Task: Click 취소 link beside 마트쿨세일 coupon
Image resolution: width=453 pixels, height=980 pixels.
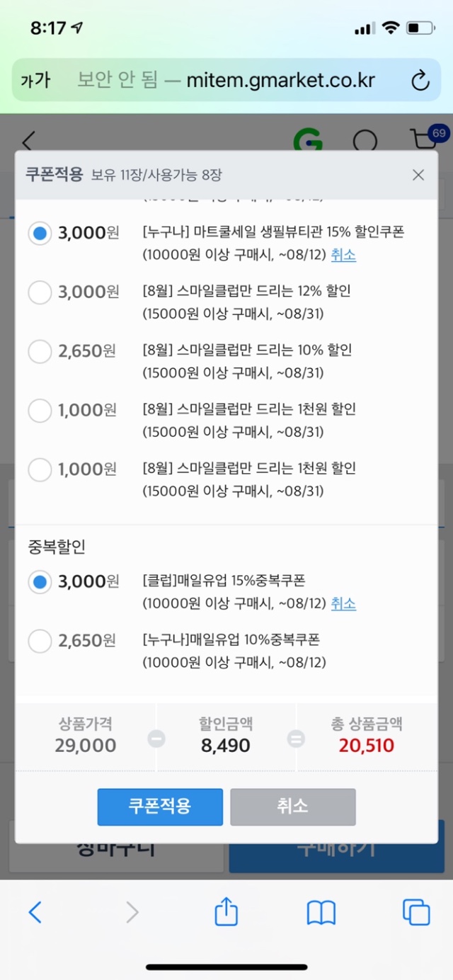Action: 343,256
